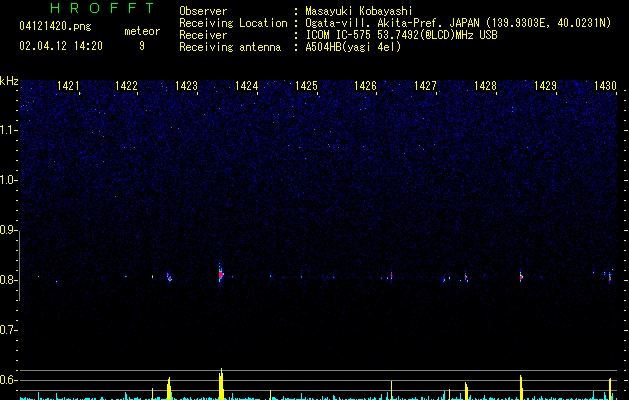Image resolution: width=629 pixels, height=400 pixels.
Task: Click the 1428 time marker
Action: (x=485, y=86)
